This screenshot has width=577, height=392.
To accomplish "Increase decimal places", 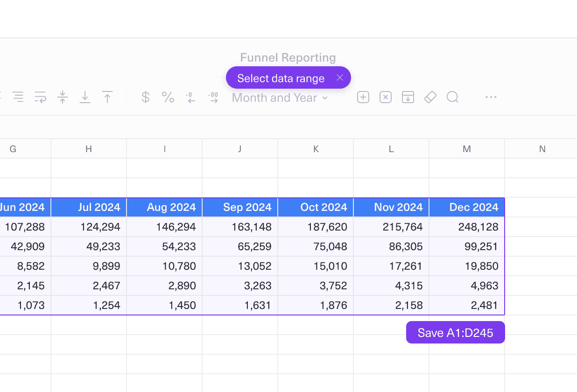I will tap(213, 97).
